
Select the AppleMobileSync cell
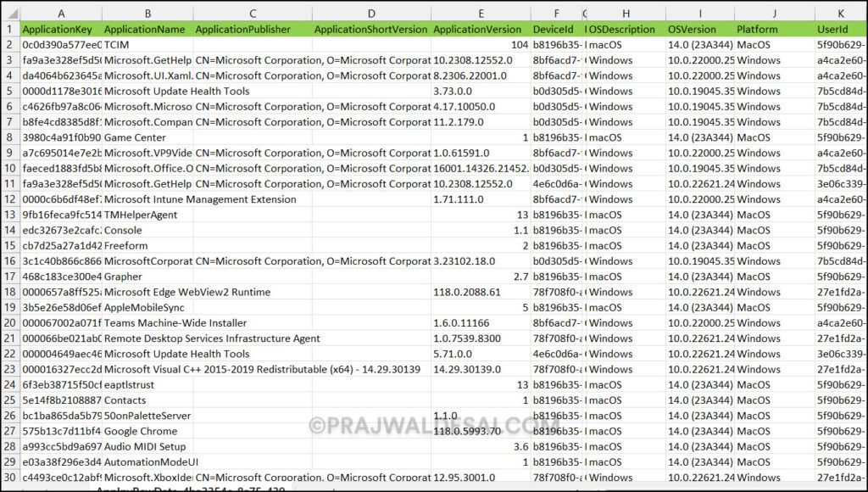point(147,307)
